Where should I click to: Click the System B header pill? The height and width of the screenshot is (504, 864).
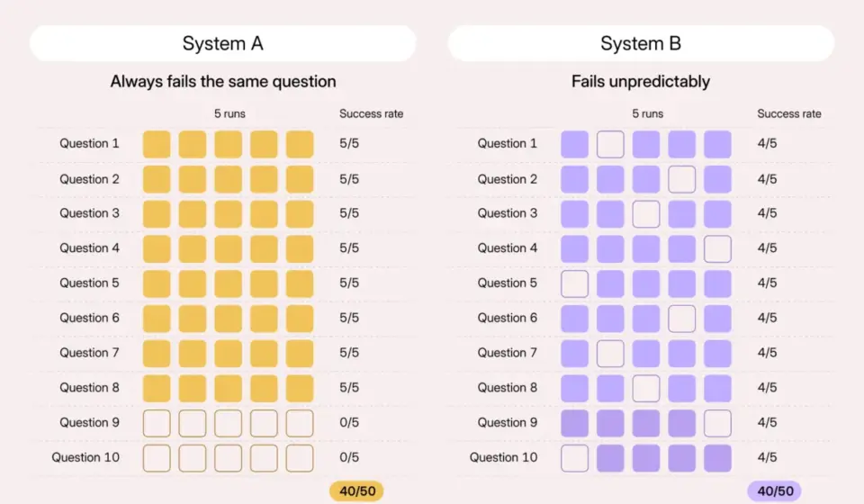tap(641, 43)
